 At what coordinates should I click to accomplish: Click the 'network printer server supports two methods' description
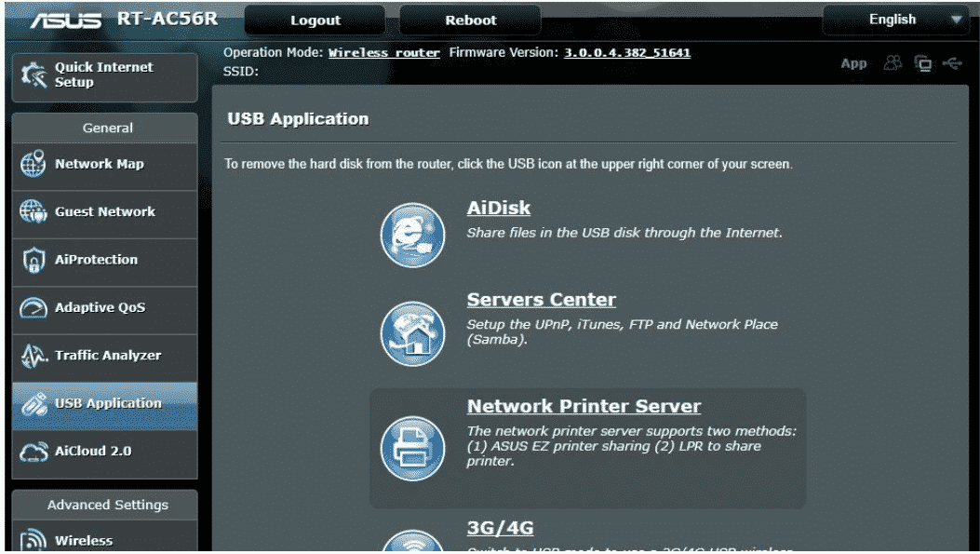632,446
